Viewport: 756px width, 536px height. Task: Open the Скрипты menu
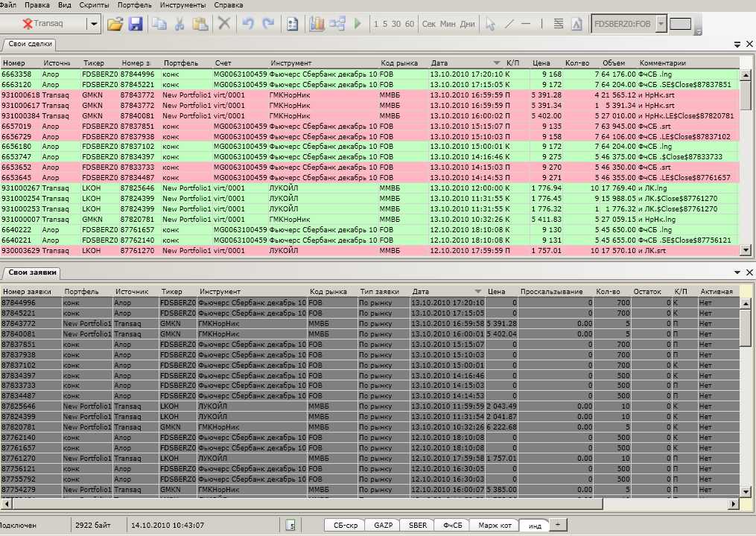pyautogui.click(x=94, y=4)
